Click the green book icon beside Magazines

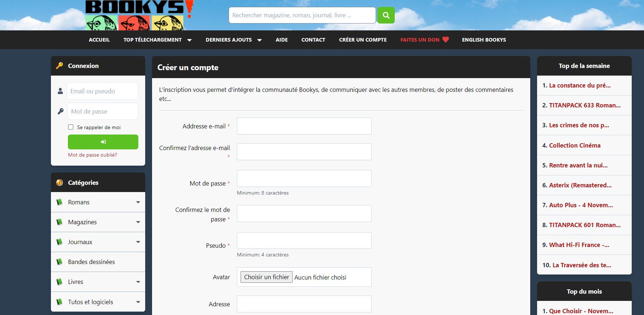tap(59, 222)
